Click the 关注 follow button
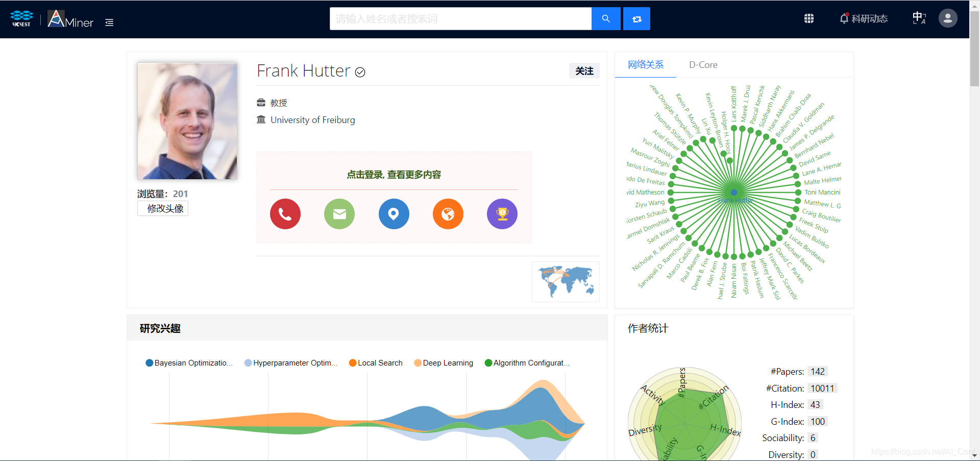Screen dimensions: 980x461 [x=584, y=71]
